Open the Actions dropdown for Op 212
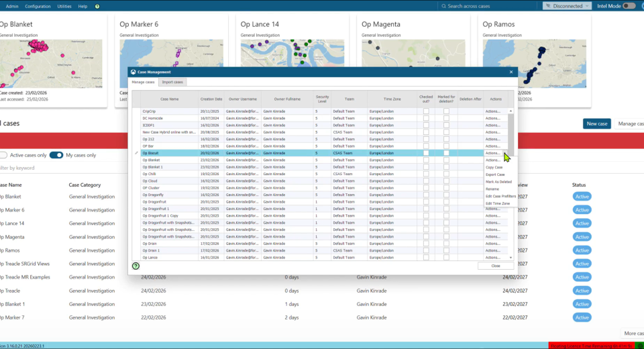The image size is (644, 349). coord(493,139)
